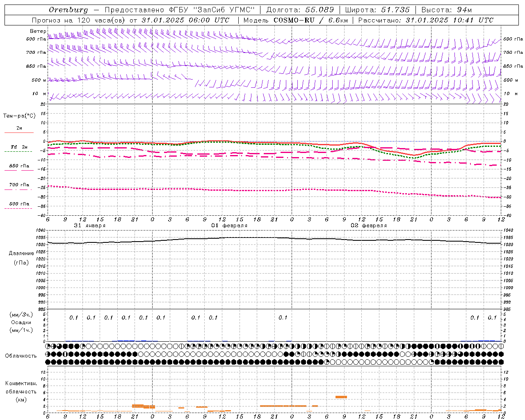Click the (км) convective cloud unit label
Image resolution: width=525 pixels, height=420 pixels.
(x=21, y=399)
